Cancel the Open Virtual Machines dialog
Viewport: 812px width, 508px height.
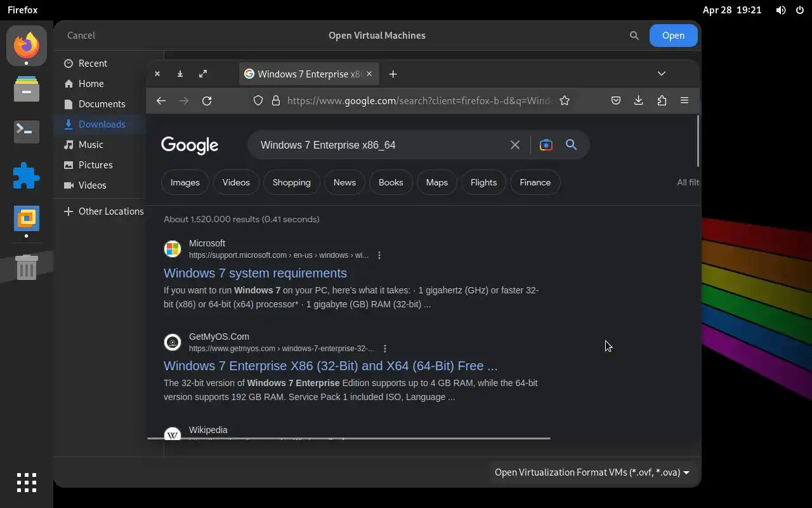81,36
